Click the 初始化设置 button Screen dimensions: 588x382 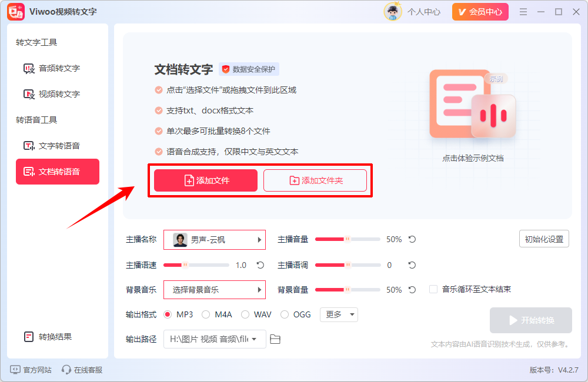544,239
